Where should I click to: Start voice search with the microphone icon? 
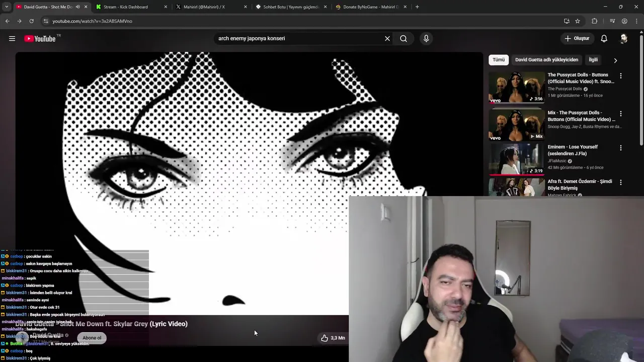(x=426, y=39)
